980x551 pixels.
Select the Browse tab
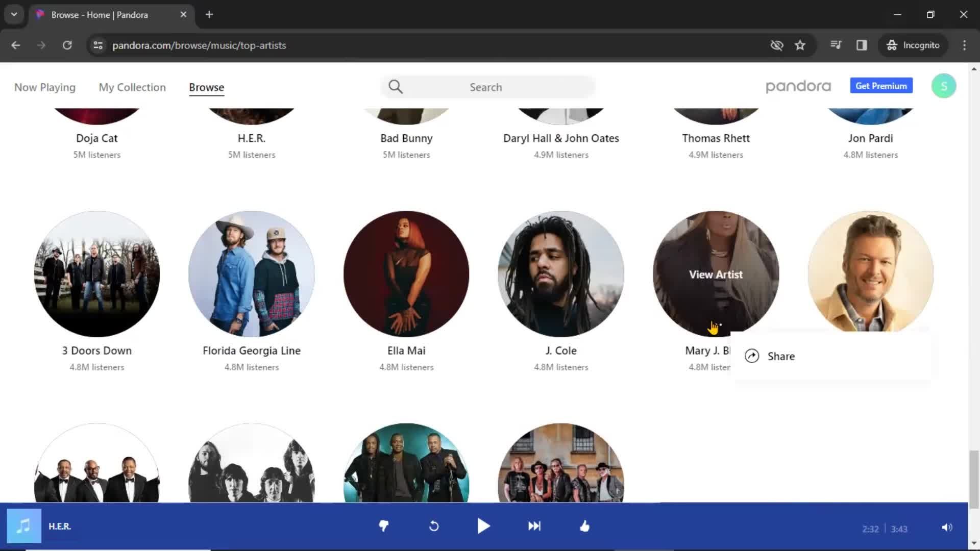(x=206, y=87)
